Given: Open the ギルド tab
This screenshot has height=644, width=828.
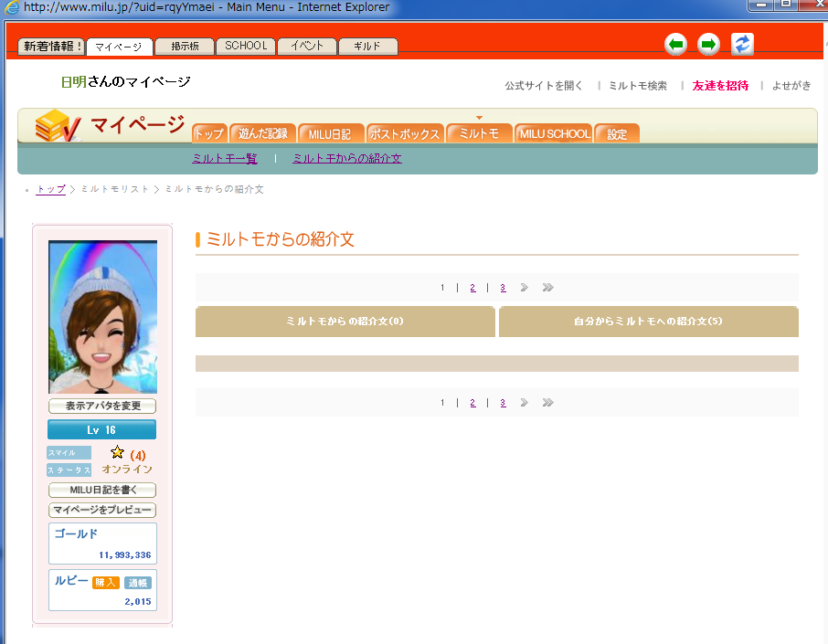Looking at the screenshot, I should [367, 47].
